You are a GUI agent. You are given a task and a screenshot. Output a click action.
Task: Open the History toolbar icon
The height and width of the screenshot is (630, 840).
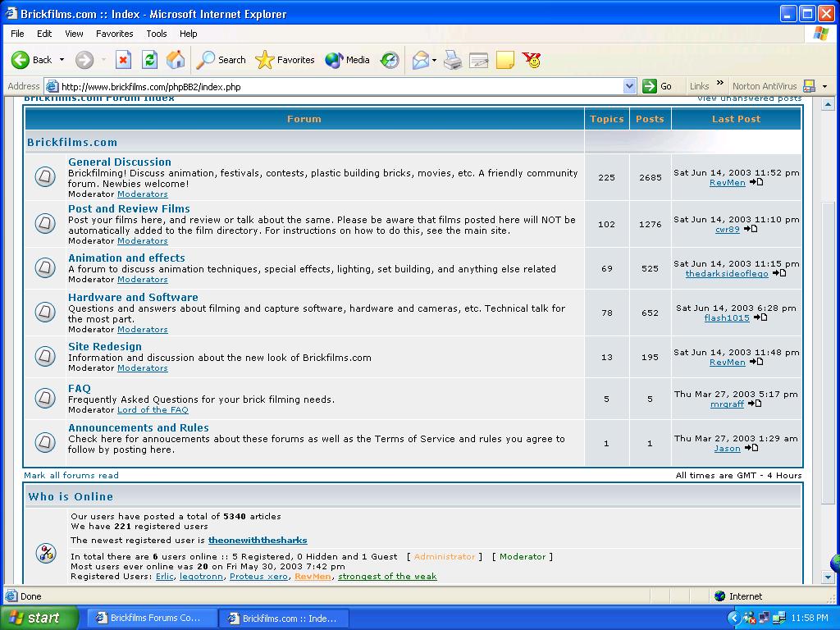390,60
